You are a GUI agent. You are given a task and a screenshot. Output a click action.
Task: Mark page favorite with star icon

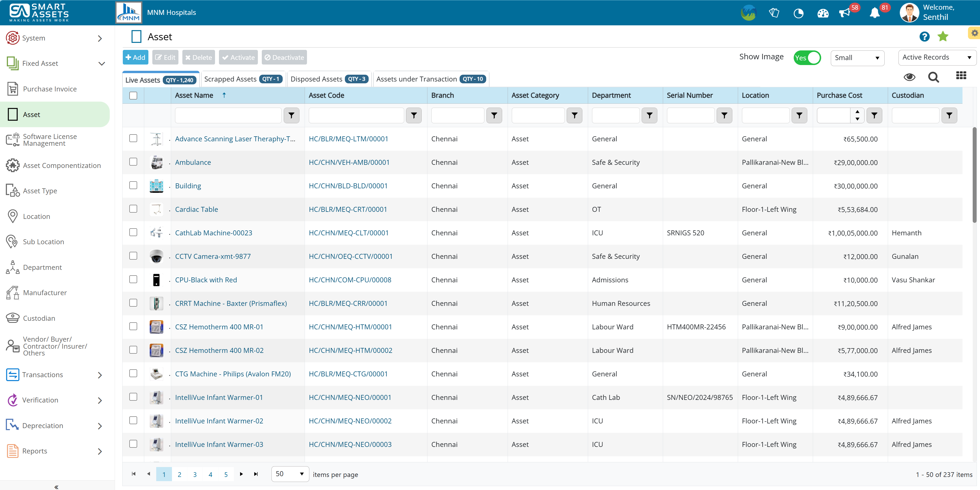[943, 37]
